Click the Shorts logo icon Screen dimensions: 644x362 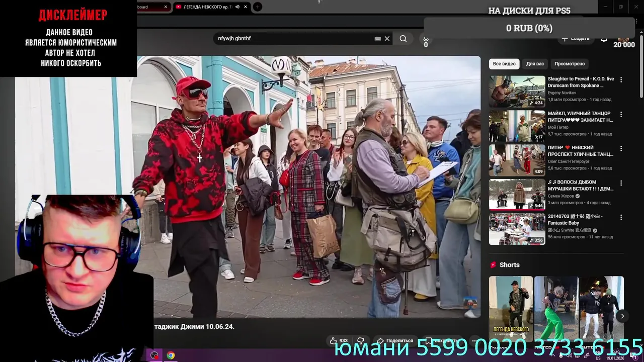point(493,265)
